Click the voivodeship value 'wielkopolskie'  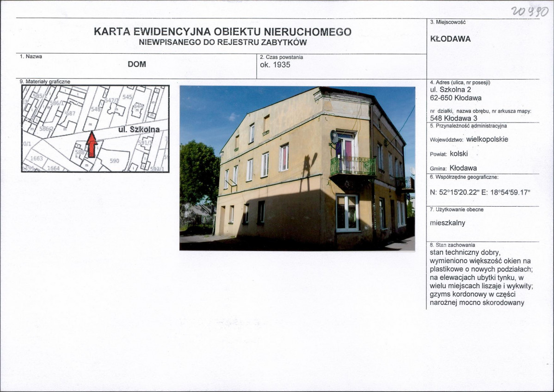487,139
